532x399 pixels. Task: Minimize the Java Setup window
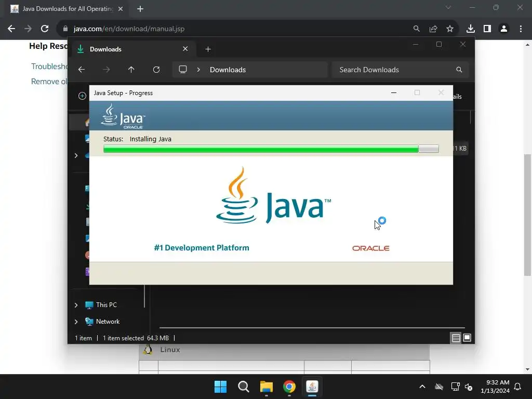point(394,92)
